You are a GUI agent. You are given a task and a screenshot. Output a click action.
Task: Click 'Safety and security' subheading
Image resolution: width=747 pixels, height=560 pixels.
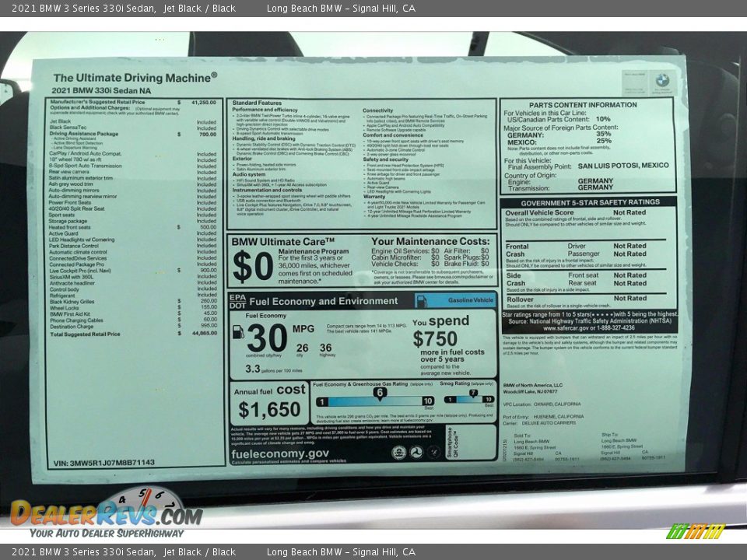[386, 159]
